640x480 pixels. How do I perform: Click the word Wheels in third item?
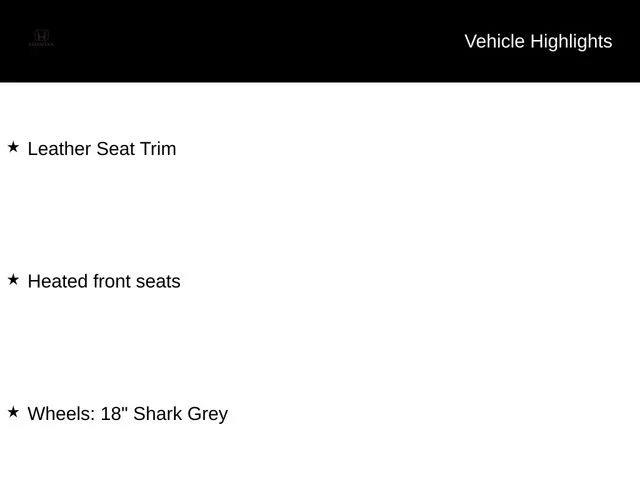coord(61,414)
